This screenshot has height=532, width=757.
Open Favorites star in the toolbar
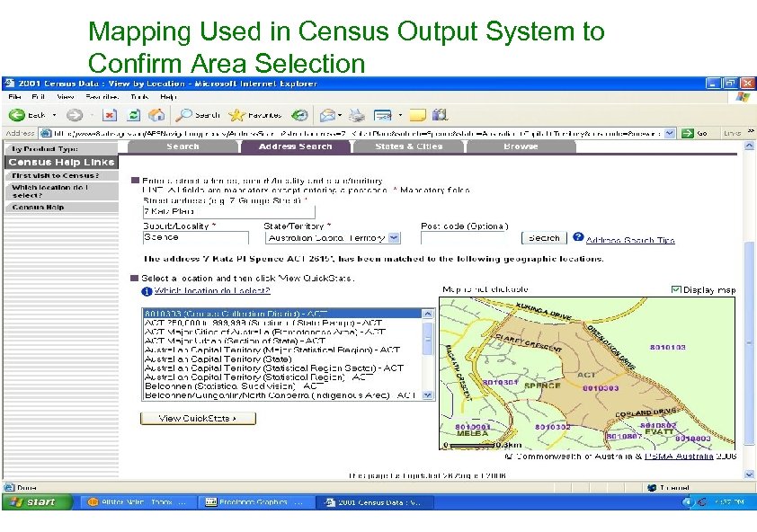pos(255,115)
